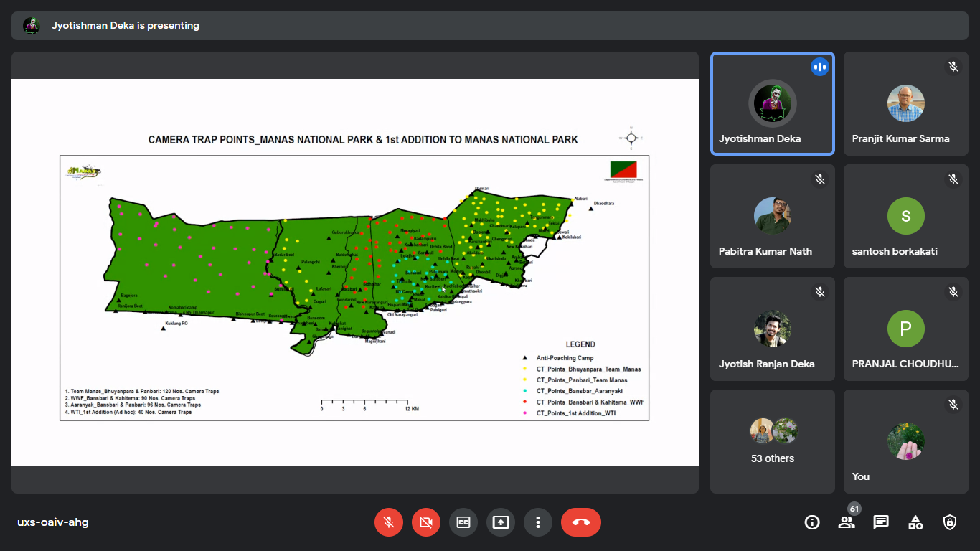
Task: Turn on the camera
Action: point(426,522)
